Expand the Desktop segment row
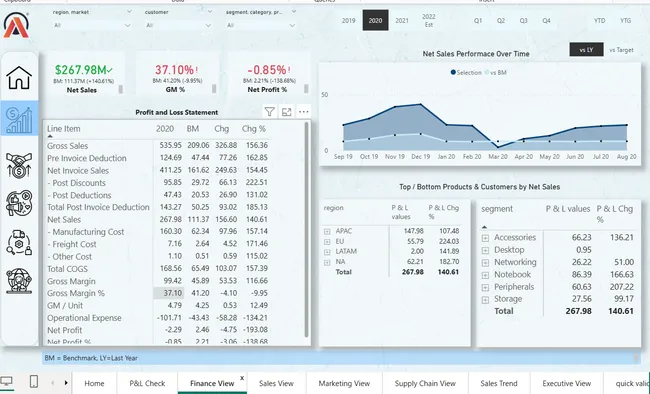 pos(485,251)
